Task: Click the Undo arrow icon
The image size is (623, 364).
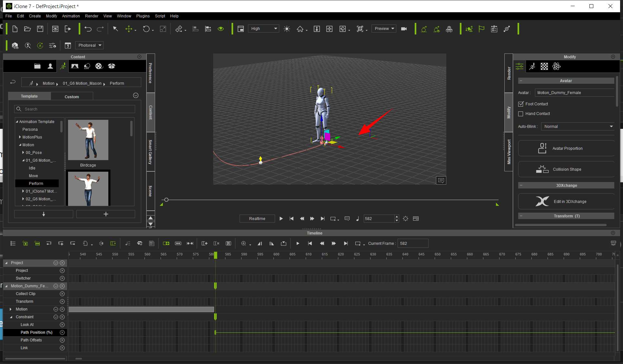Action: [x=88, y=29]
